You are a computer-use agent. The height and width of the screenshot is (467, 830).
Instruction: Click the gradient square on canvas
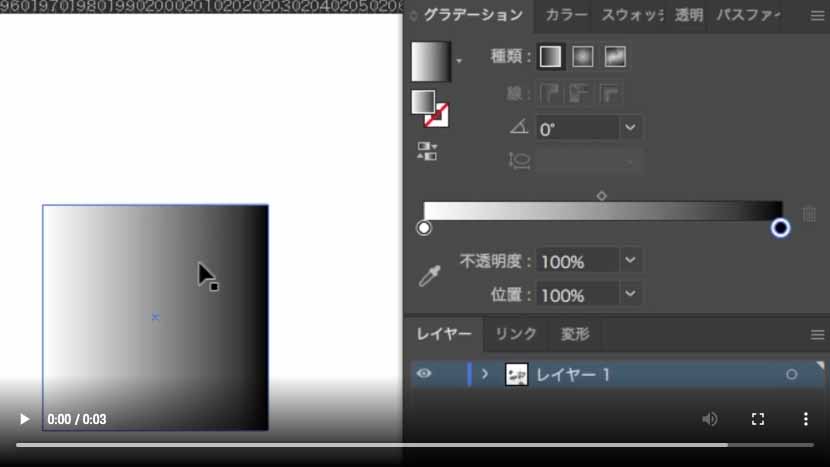[x=155, y=317]
